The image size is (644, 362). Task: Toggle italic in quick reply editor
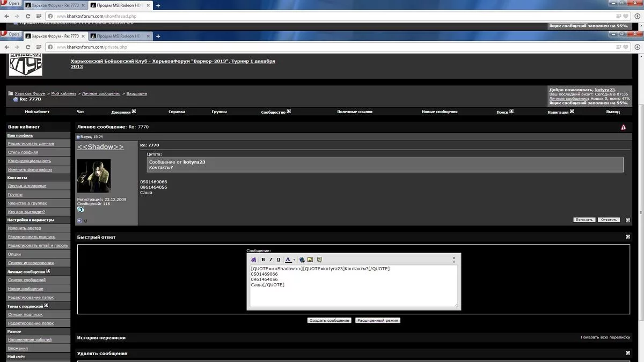pos(270,260)
